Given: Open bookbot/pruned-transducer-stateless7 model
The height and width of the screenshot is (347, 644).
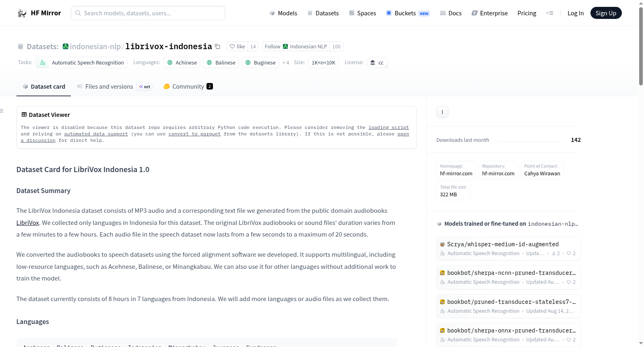Looking at the screenshot, I should click(508, 306).
